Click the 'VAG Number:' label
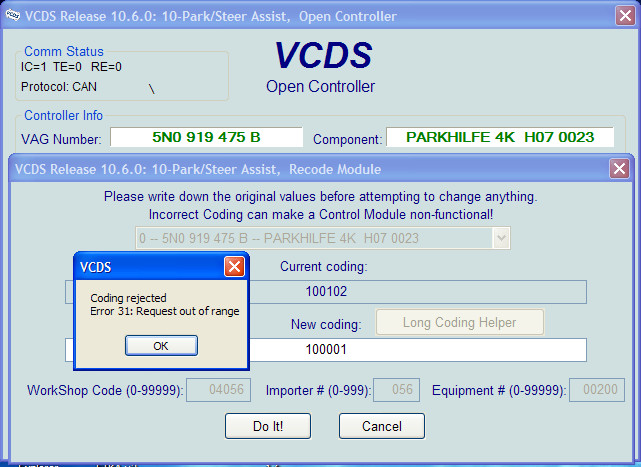Viewport: 641px width, 467px height. click(x=61, y=139)
